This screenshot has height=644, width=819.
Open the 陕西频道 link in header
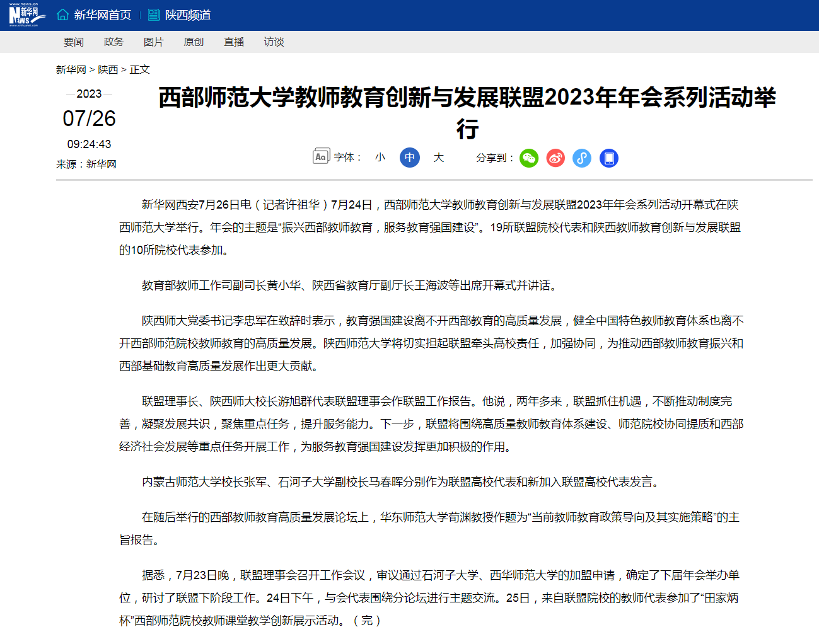pyautogui.click(x=188, y=15)
